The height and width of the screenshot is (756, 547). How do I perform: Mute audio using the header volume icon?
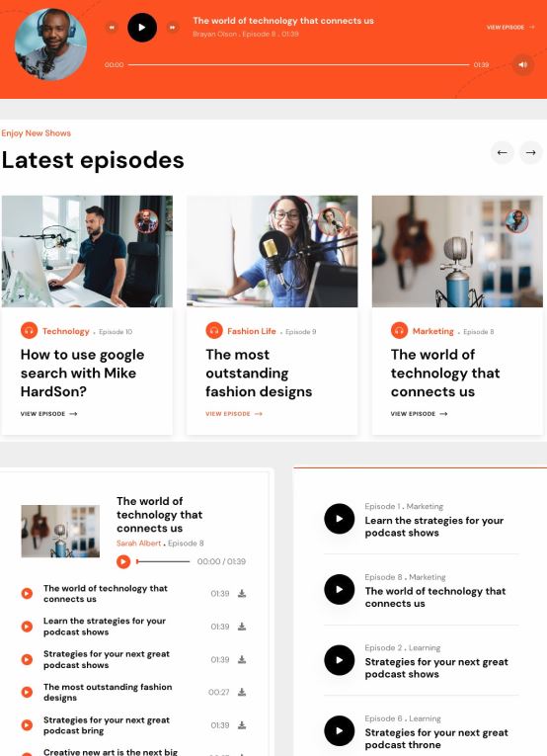[x=523, y=64]
